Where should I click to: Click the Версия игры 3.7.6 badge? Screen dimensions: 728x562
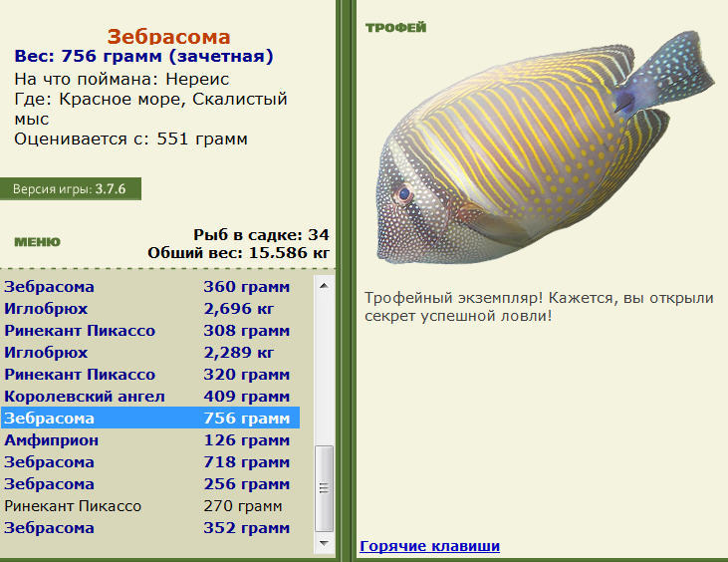pos(71,189)
